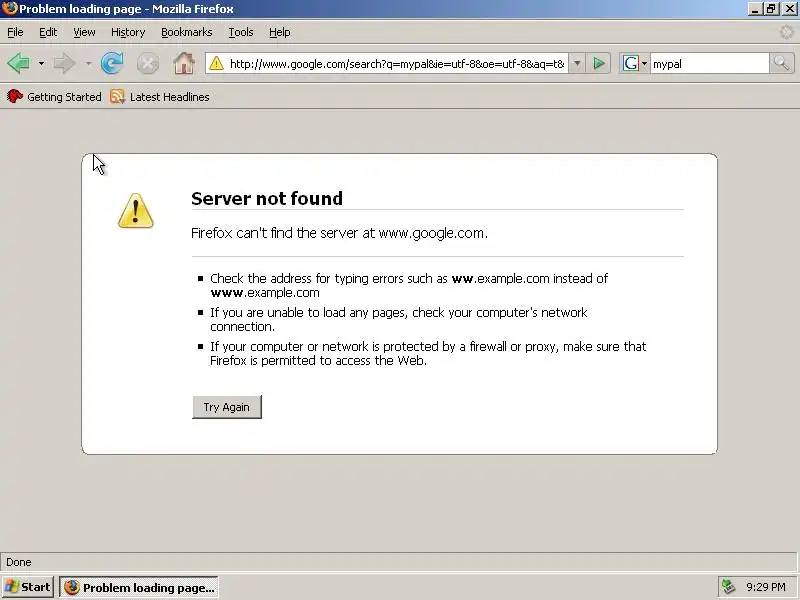Click the 9:29 PM system clock
Image resolution: width=800 pixels, height=600 pixels.
click(766, 587)
